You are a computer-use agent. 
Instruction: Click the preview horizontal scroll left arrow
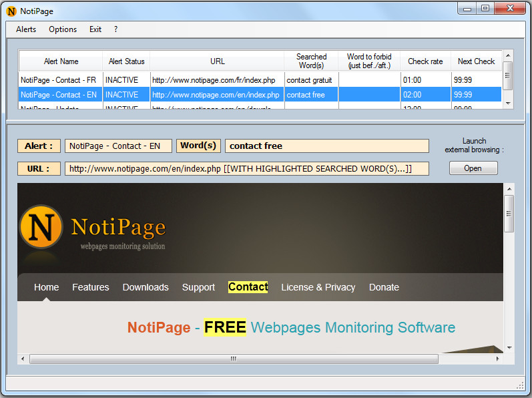23,359
